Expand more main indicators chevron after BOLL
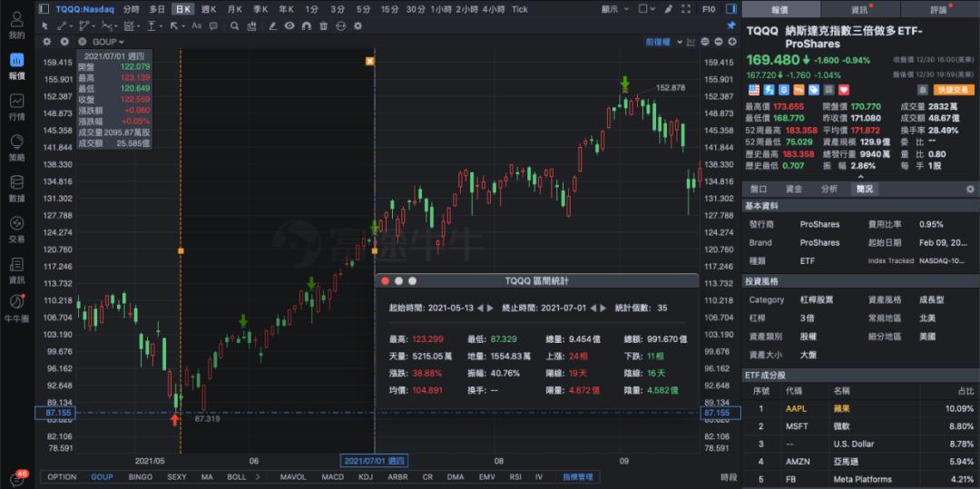This screenshot has height=489, width=980. click(258, 477)
